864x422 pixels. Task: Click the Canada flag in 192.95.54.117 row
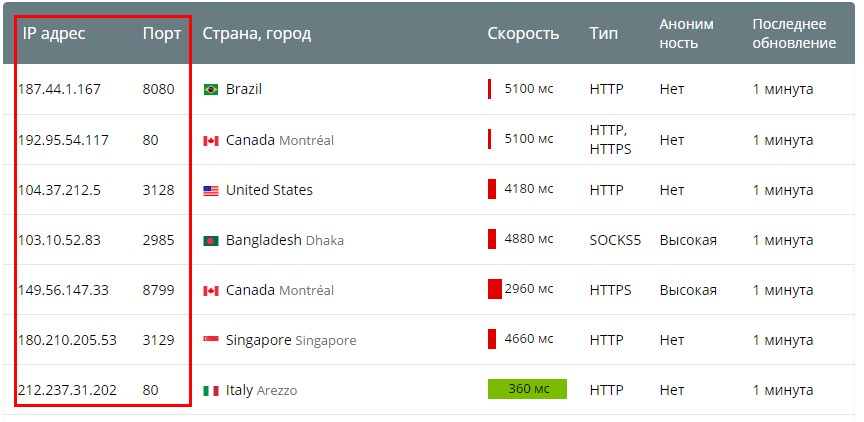(x=210, y=141)
